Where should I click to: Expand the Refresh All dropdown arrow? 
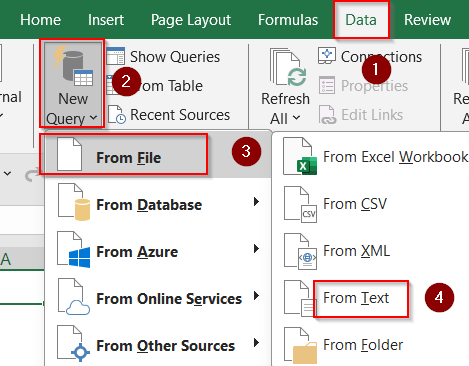pos(296,118)
